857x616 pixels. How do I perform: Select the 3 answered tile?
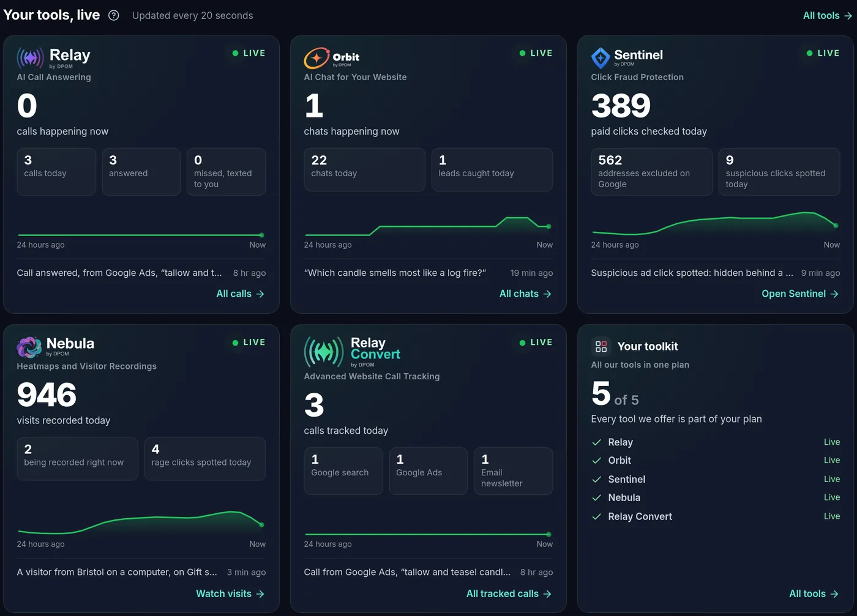pos(141,172)
